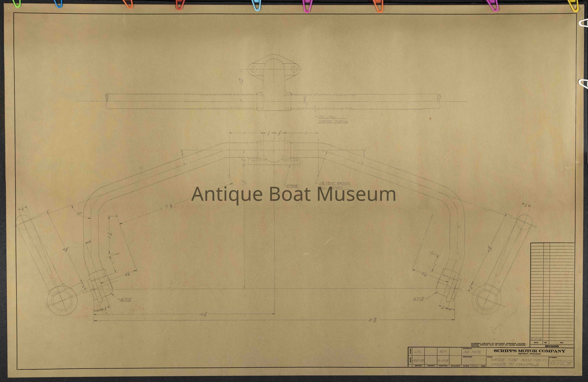Click the left bolt hole of the flange
588x382 pixels.
click(253, 69)
